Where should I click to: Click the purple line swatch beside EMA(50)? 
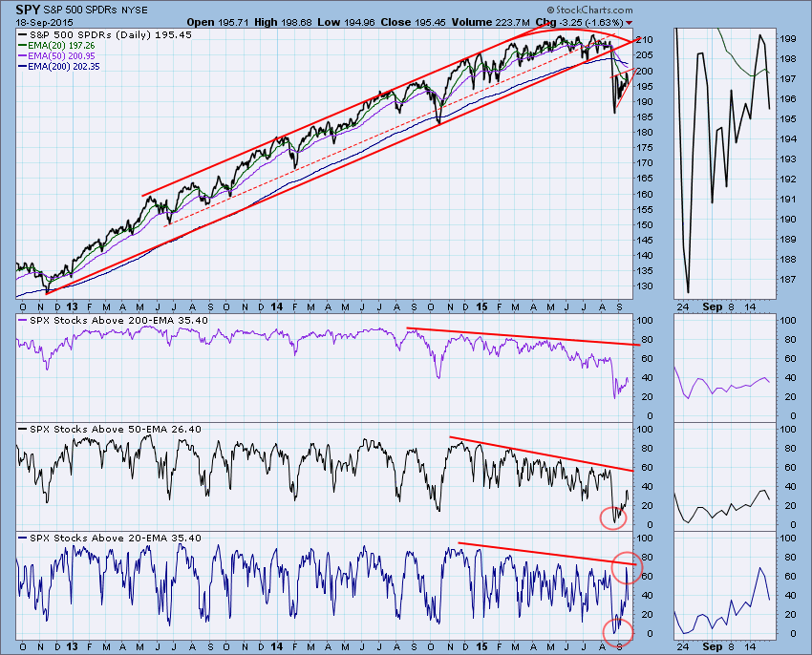tap(22, 56)
